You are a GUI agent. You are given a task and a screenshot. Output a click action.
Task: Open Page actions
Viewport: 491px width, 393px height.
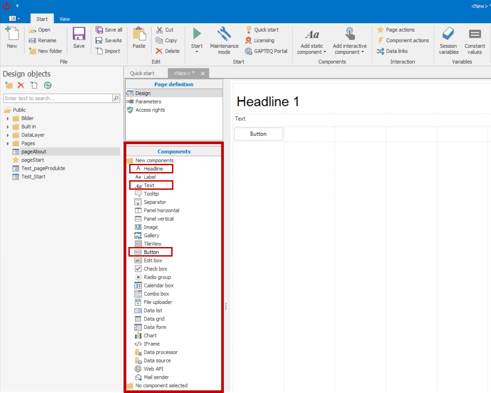click(x=396, y=30)
